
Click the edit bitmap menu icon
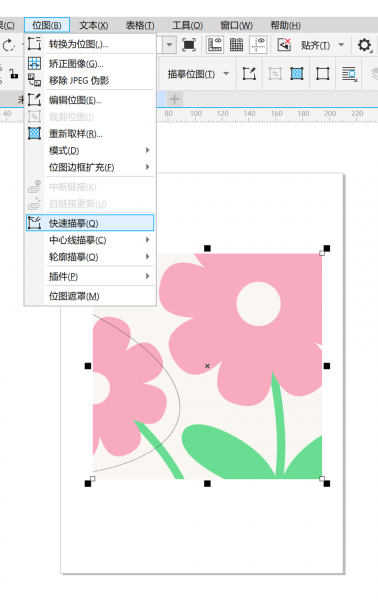coord(34,100)
